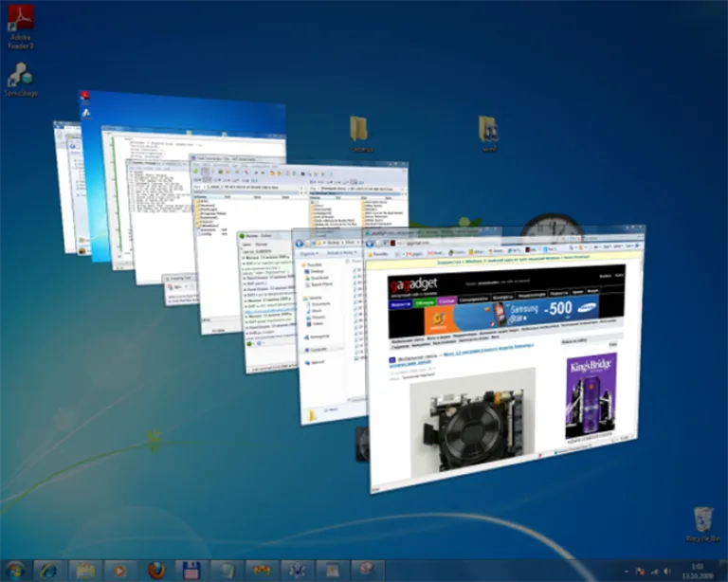
Task: Open the win7 folder icon on the desktop
Action: click(489, 134)
